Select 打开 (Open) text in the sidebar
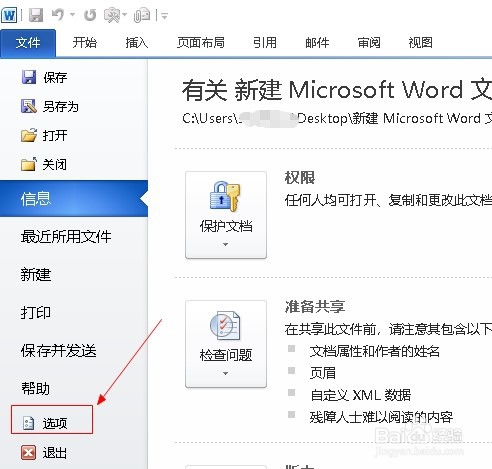The image size is (492, 469). [x=55, y=136]
